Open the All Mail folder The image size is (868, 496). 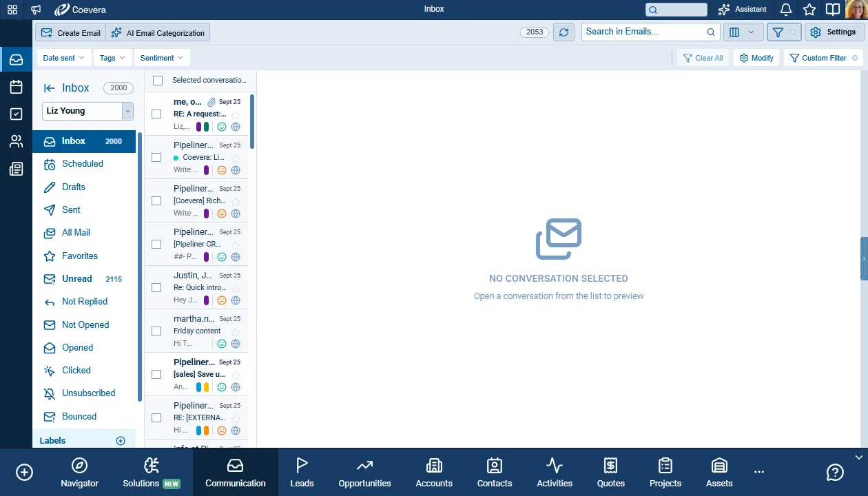pyautogui.click(x=84, y=233)
